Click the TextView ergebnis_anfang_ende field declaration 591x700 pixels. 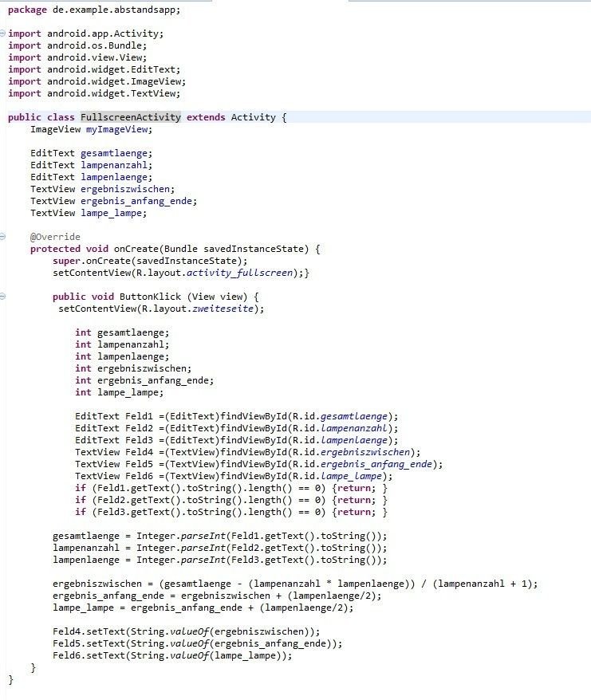(114, 201)
